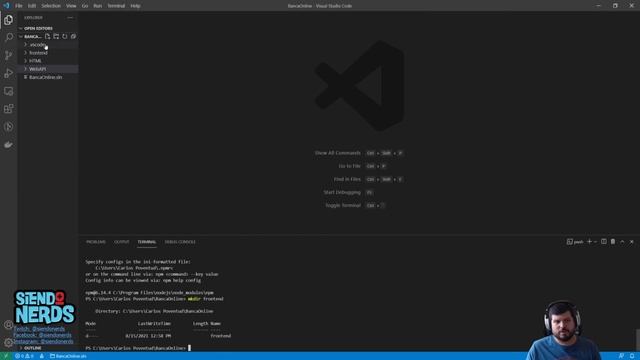Image resolution: width=640 pixels, height=360 pixels.
Task: Switch to the DEBUG CONSOLE tab
Action: click(180, 242)
